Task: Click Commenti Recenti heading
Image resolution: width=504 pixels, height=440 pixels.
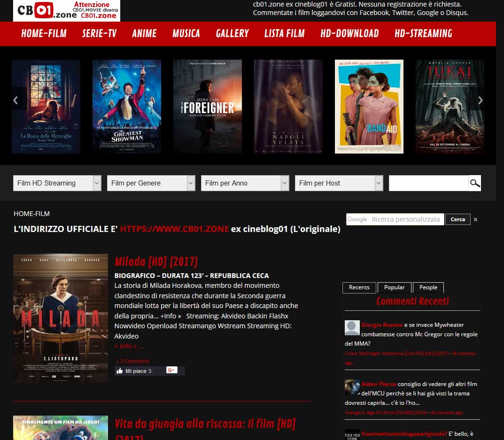Action: [x=412, y=301]
